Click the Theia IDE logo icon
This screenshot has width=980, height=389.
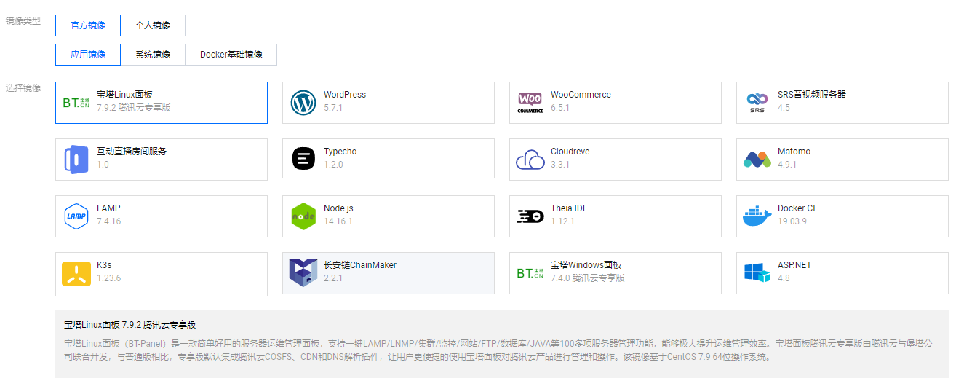coord(530,216)
